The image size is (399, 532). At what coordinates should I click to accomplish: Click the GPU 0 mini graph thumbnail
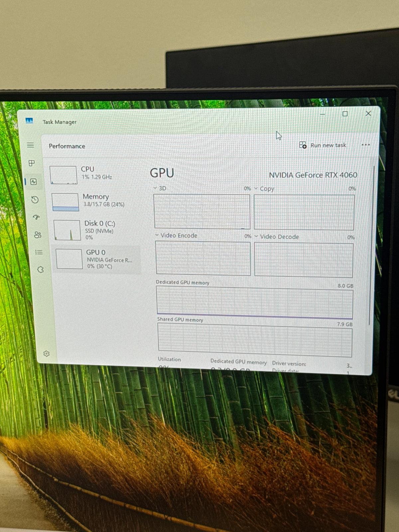coord(69,259)
